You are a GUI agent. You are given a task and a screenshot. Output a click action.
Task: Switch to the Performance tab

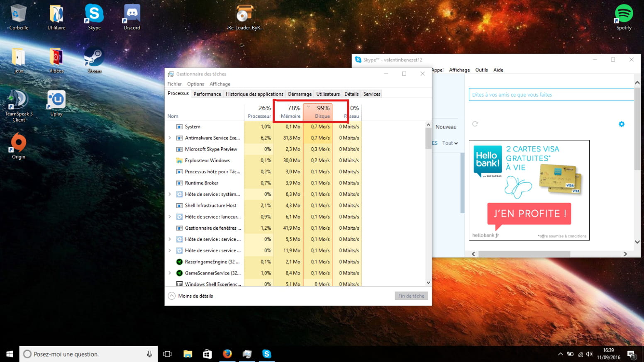pyautogui.click(x=207, y=94)
